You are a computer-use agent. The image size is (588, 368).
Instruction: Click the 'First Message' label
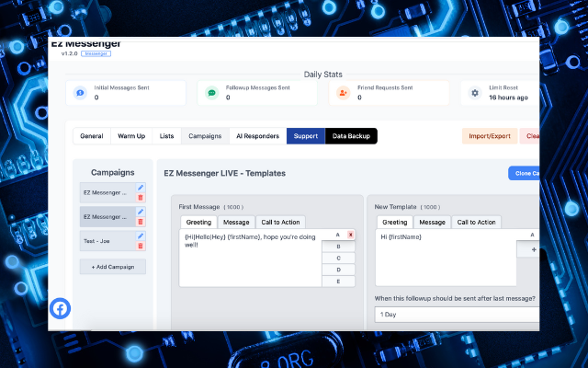point(199,207)
